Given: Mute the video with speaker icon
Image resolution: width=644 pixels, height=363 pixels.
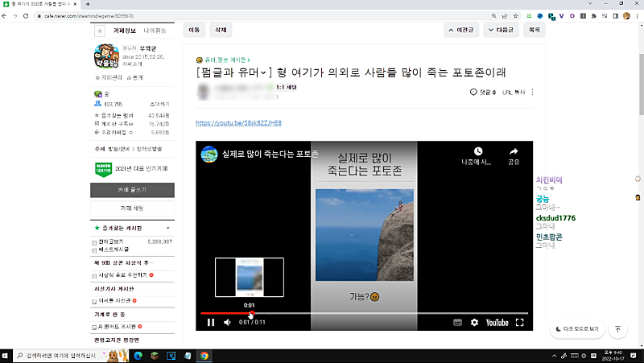Looking at the screenshot, I should pos(227,323).
